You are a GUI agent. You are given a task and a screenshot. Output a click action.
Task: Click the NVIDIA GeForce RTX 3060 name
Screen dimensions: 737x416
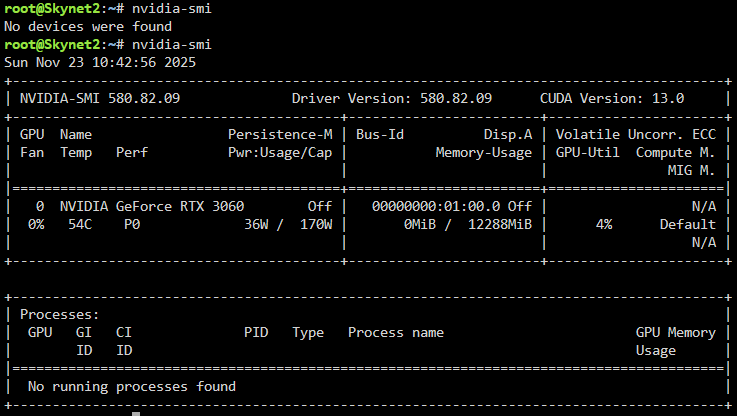coord(152,206)
